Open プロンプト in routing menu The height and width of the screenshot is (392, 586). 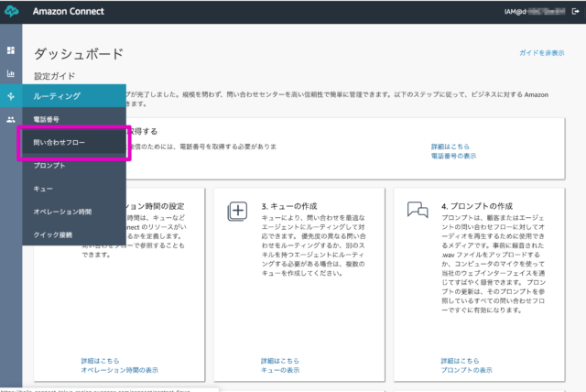click(74, 166)
